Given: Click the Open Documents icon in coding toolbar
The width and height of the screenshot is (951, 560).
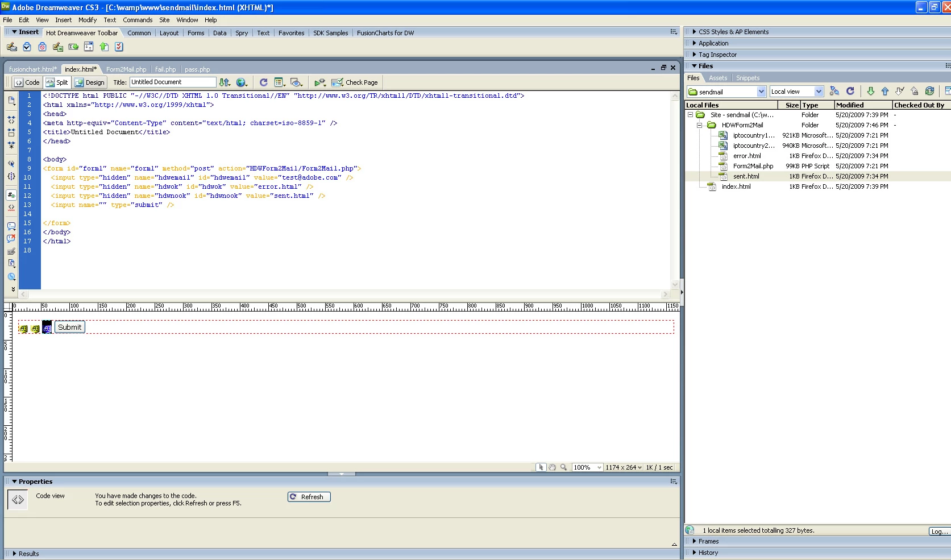Looking at the screenshot, I should pyautogui.click(x=11, y=101).
